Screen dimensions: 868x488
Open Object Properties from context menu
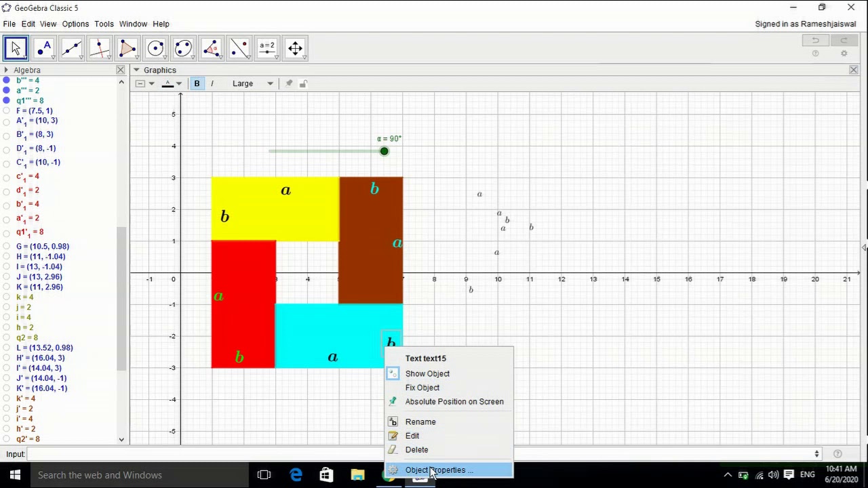tap(449, 470)
